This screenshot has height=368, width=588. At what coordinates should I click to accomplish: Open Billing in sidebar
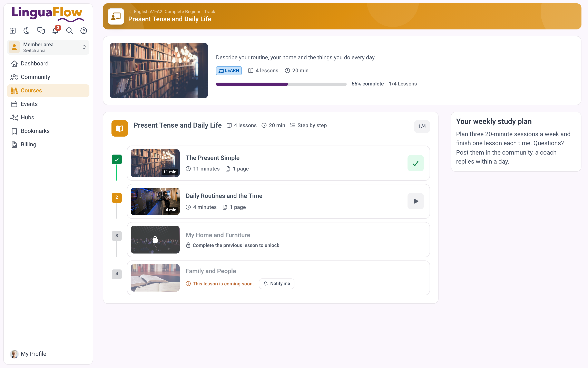(48, 145)
